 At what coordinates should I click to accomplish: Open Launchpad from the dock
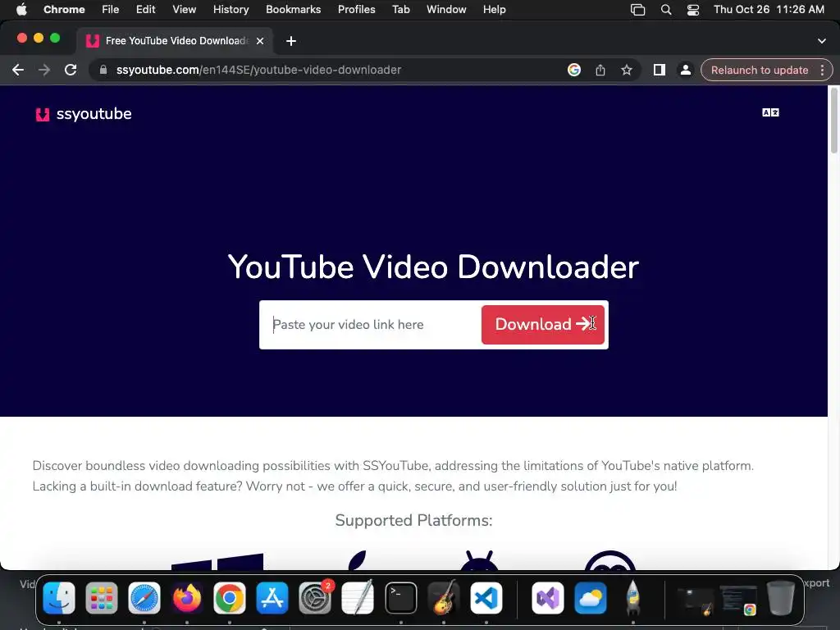coord(101,598)
